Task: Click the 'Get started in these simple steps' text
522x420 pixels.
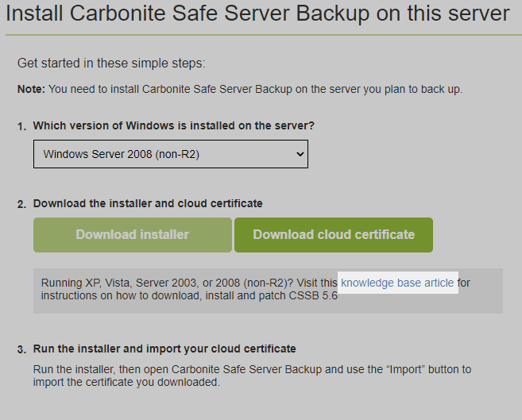Action: click(x=111, y=64)
